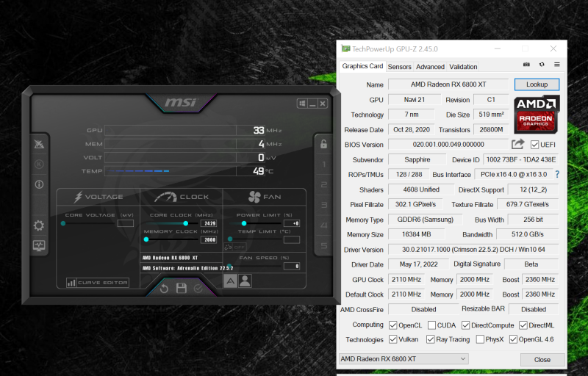The image size is (588, 376).
Task: Switch to the Advanced tab
Action: point(430,67)
